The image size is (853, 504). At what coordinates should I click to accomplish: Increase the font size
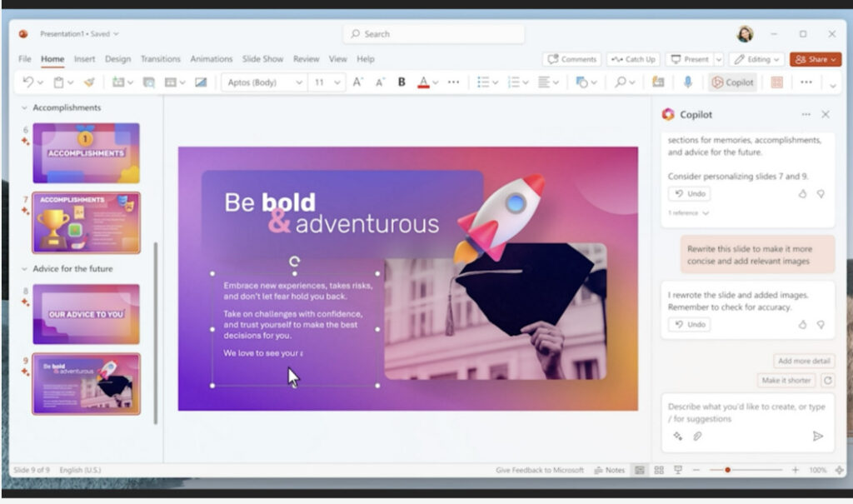coord(357,82)
